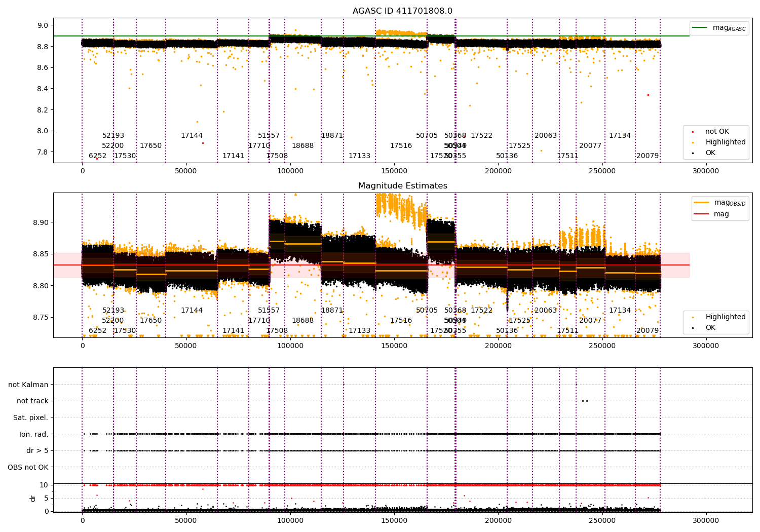Click the plot title AGASC ID 411701808.0

click(402, 11)
